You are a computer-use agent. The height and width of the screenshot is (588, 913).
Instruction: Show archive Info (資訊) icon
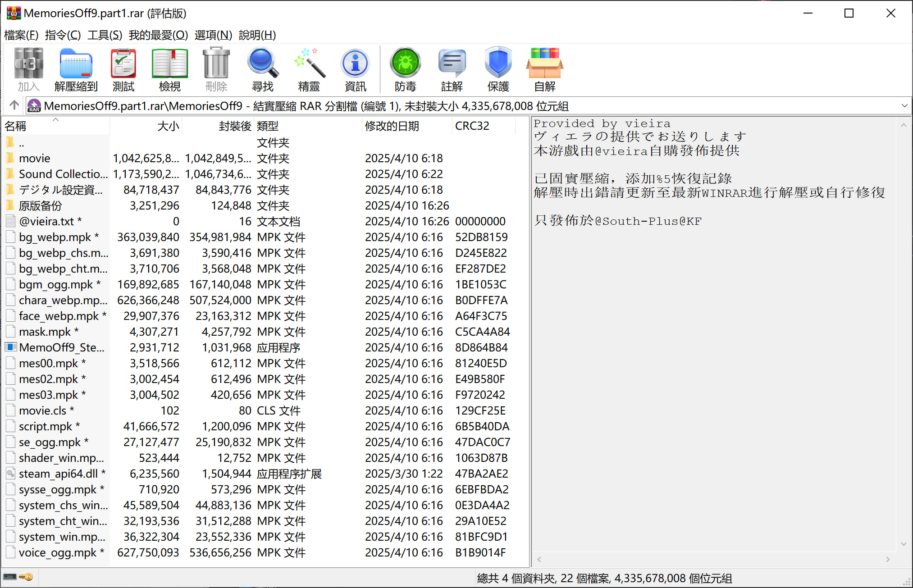pos(356,69)
